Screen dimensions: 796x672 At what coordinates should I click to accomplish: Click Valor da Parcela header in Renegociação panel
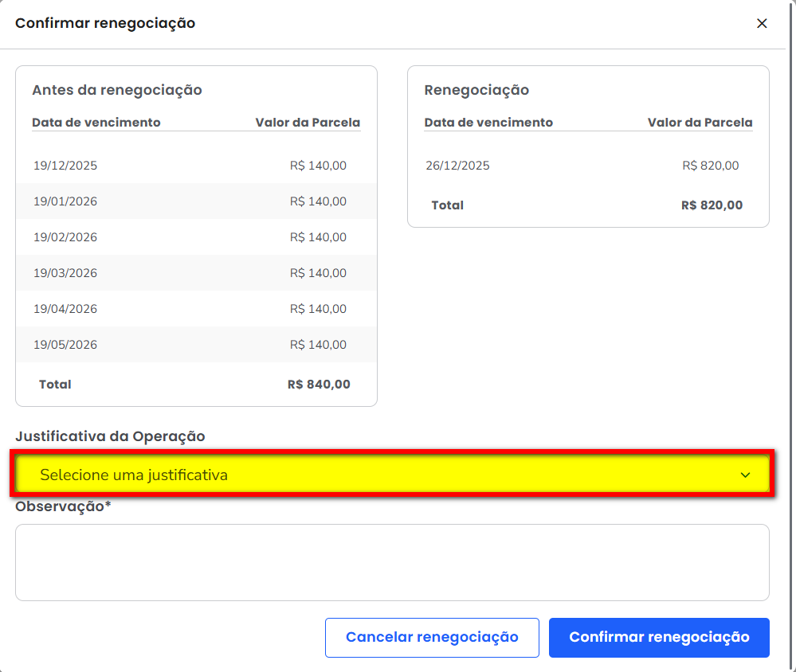coord(700,123)
